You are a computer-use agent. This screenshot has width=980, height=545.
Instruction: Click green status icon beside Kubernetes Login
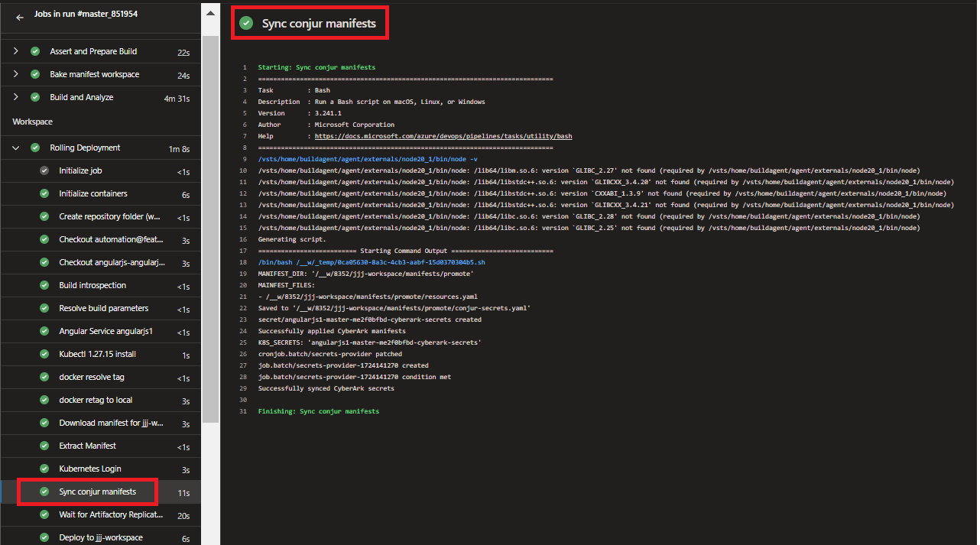coord(44,469)
